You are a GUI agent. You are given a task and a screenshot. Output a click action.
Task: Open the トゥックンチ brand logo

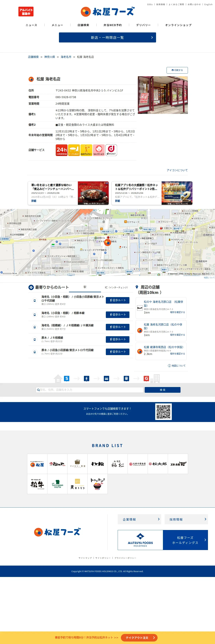tap(98, 484)
